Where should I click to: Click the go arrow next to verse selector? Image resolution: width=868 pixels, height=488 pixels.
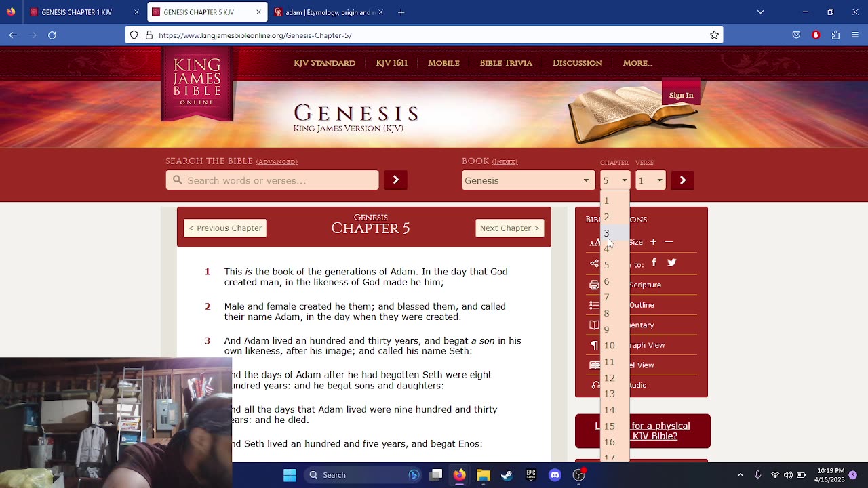coord(682,180)
